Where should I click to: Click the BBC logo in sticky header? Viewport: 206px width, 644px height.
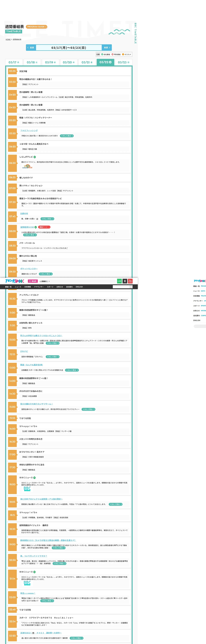pyautogui.click(x=14, y=281)
